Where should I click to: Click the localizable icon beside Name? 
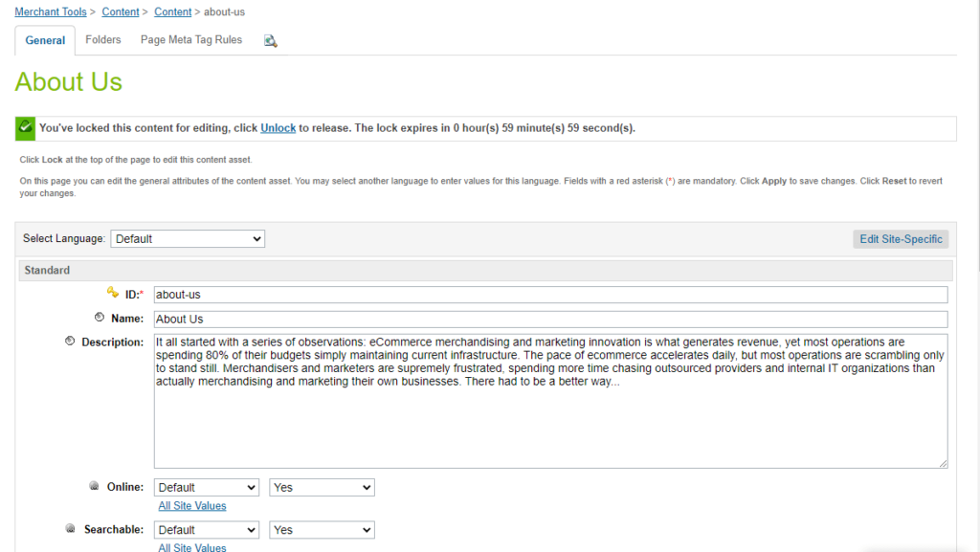(x=100, y=318)
